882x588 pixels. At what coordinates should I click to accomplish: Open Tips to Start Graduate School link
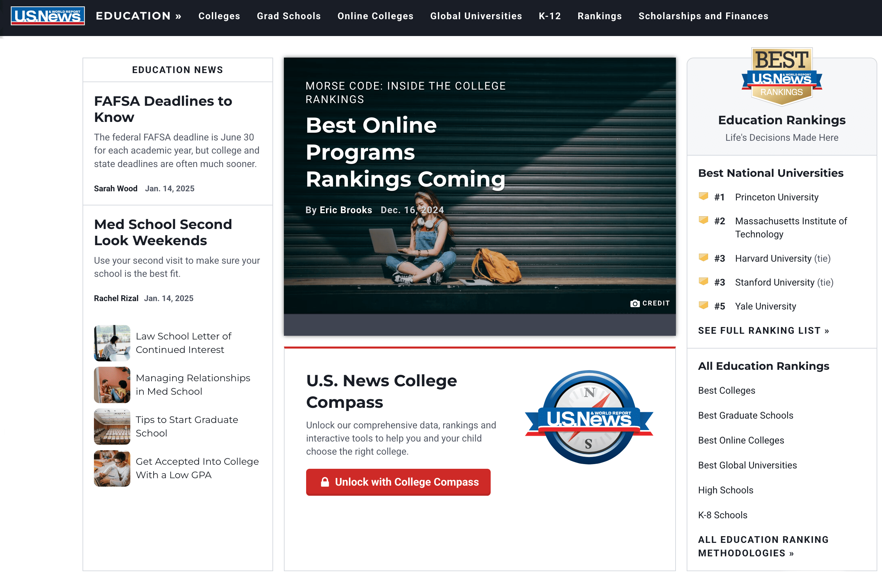click(x=187, y=426)
